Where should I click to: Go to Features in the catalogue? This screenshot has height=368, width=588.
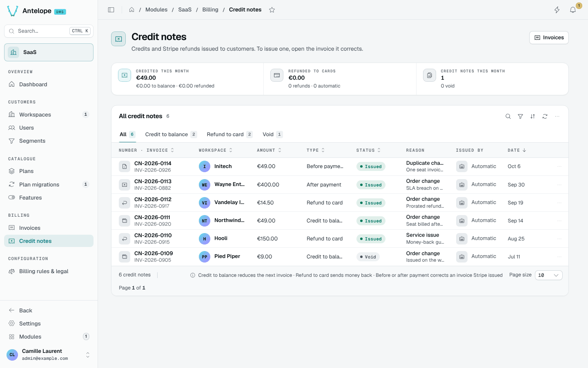coord(49,198)
